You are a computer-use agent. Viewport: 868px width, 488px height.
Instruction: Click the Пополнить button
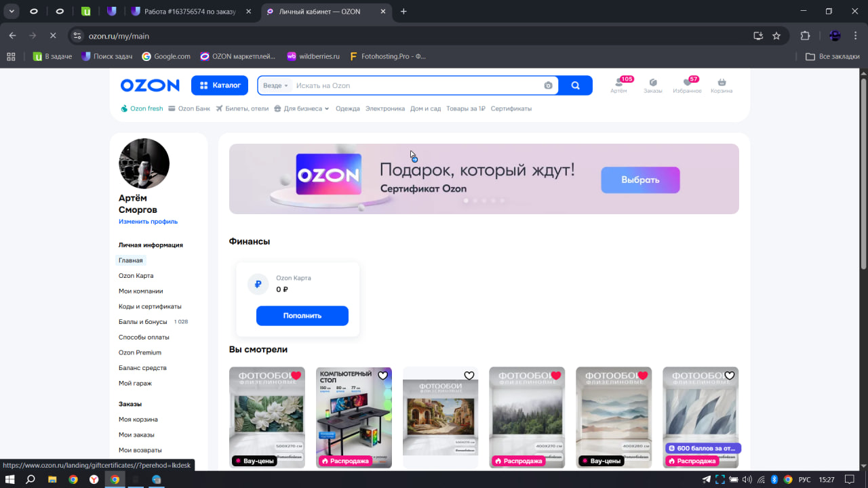(302, 316)
